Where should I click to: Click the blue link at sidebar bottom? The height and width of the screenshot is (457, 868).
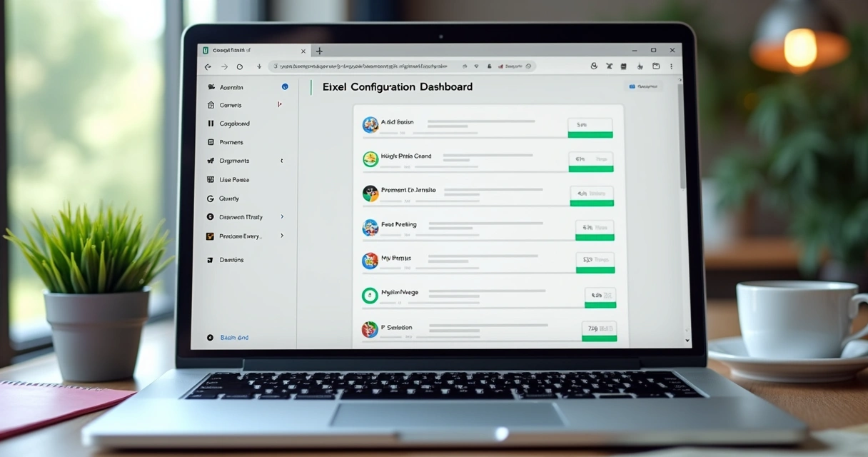(234, 337)
